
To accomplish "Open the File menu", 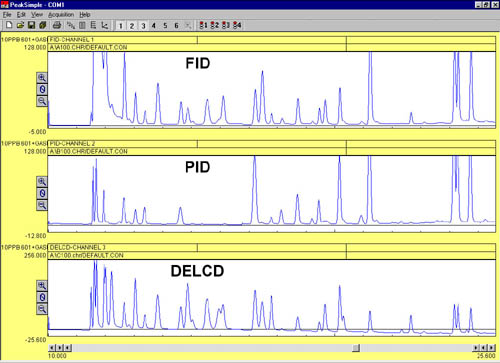I will tap(7, 15).
